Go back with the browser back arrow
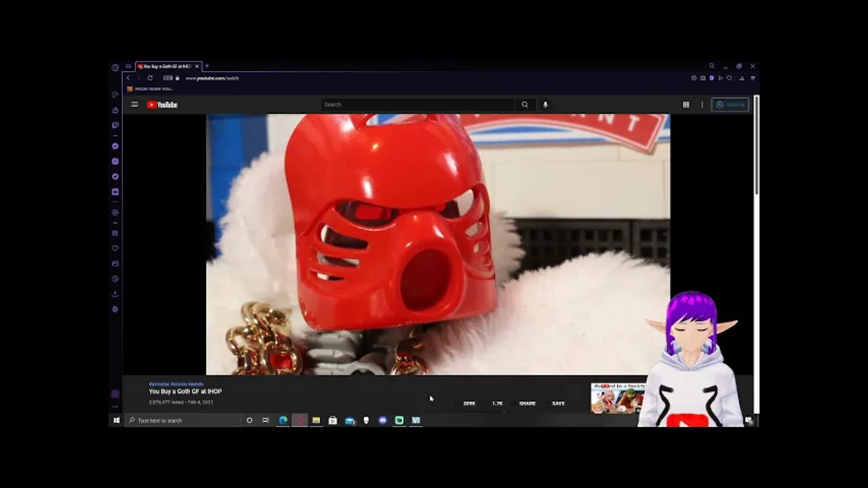Image resolution: width=868 pixels, height=488 pixels. click(127, 78)
